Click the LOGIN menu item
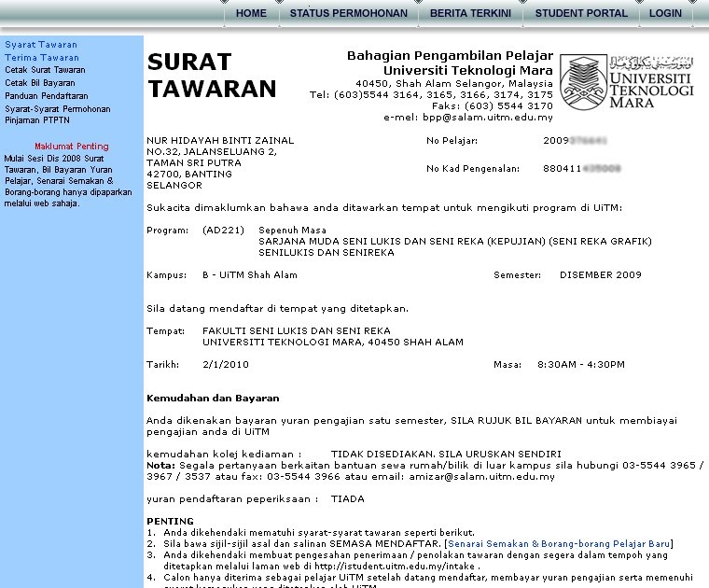709x588 pixels. [x=665, y=13]
